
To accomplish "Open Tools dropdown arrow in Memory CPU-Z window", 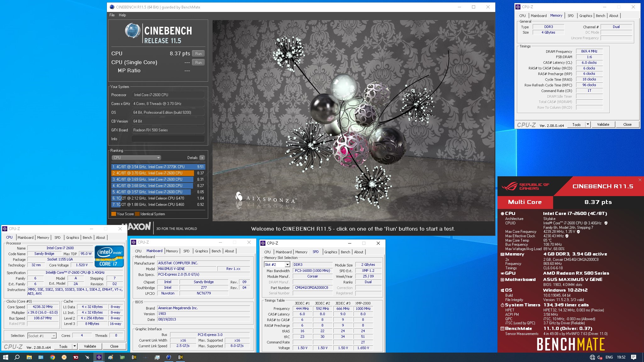I will [588, 124].
